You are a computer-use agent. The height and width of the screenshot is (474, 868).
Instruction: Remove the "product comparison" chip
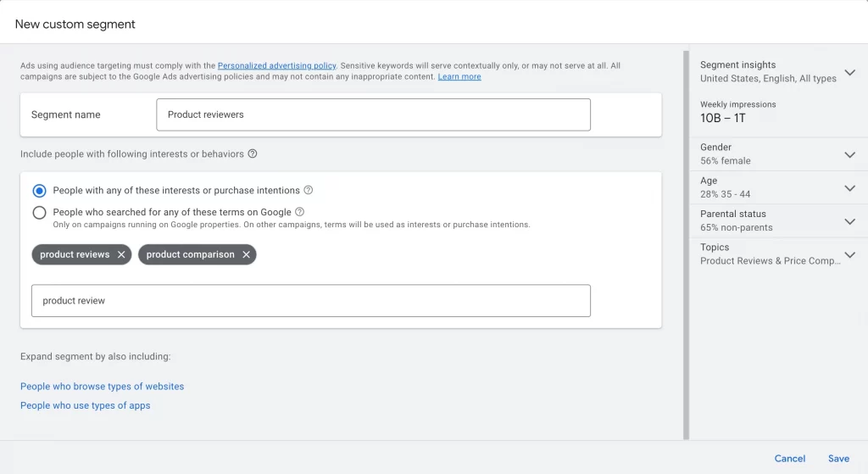[246, 254]
